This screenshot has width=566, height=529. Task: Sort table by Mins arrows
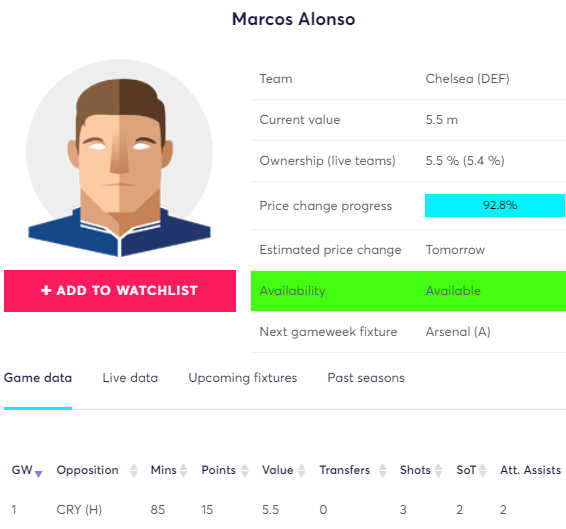point(183,470)
